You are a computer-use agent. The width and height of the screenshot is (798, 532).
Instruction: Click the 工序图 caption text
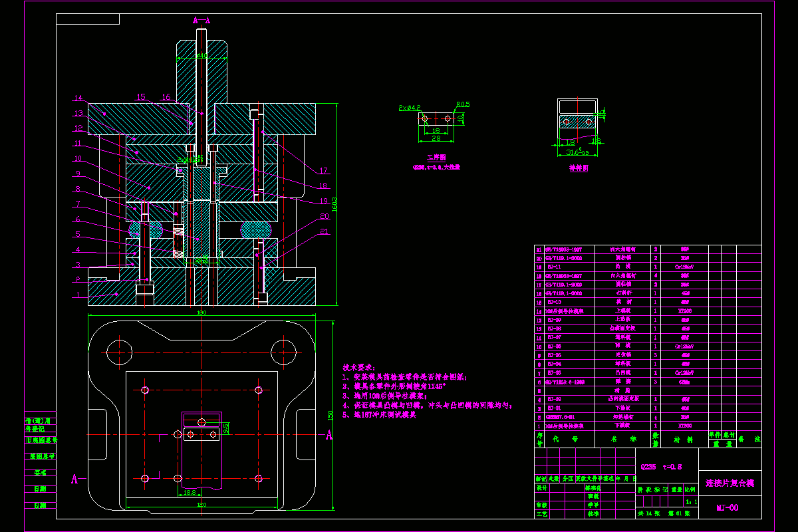click(x=436, y=159)
